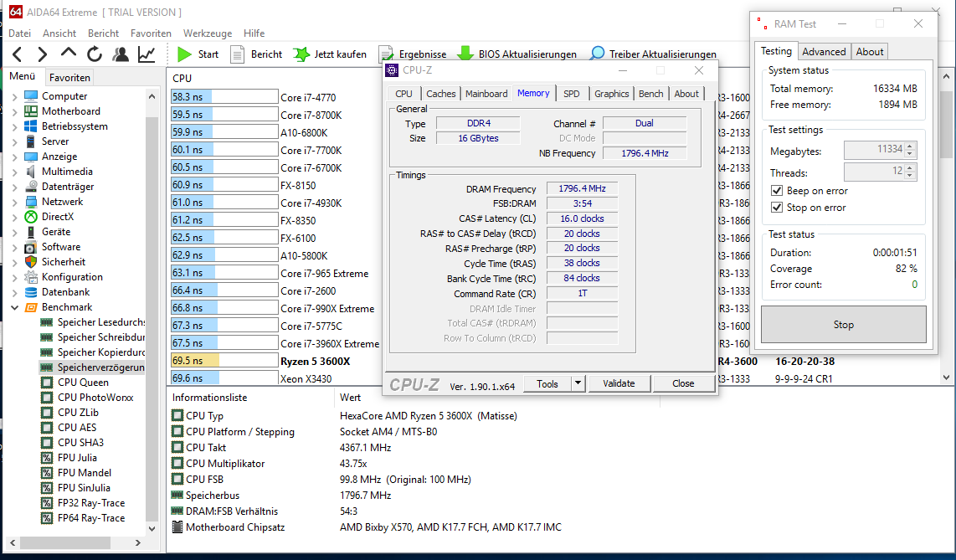Collapse the Benchmark tree node
956x560 pixels.
click(x=14, y=307)
